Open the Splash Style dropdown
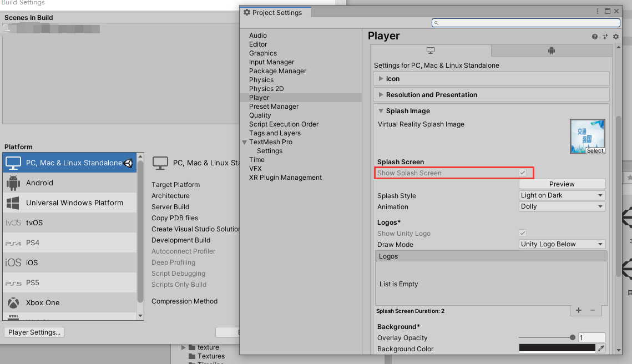 pyautogui.click(x=562, y=195)
